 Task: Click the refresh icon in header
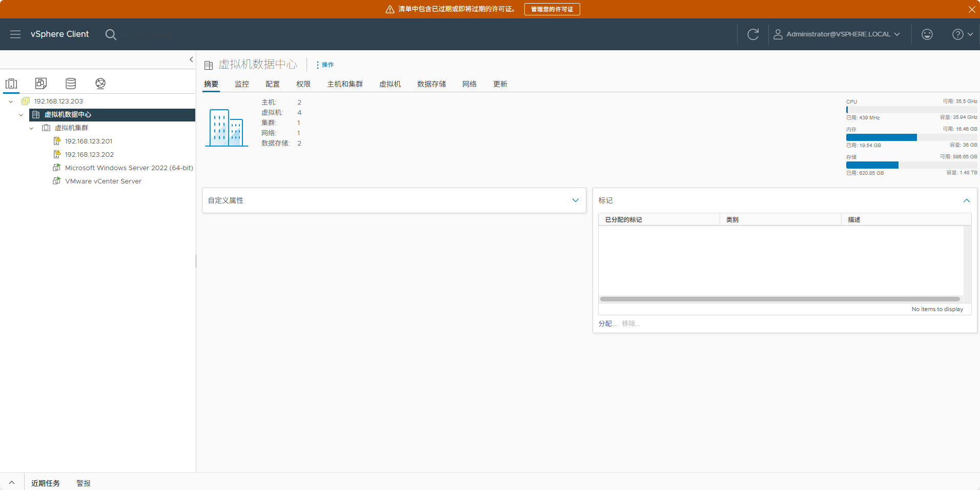[x=752, y=34]
